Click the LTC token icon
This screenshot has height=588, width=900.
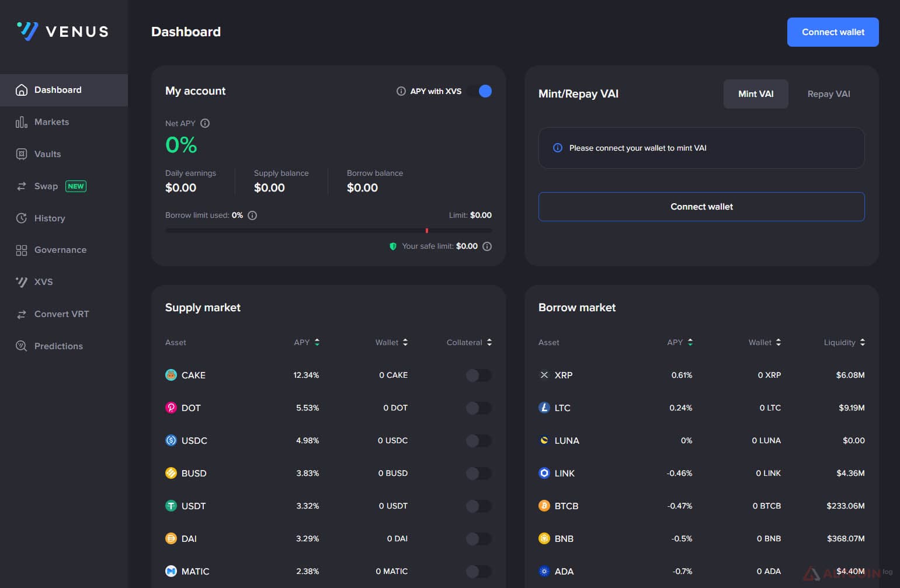[x=544, y=408]
